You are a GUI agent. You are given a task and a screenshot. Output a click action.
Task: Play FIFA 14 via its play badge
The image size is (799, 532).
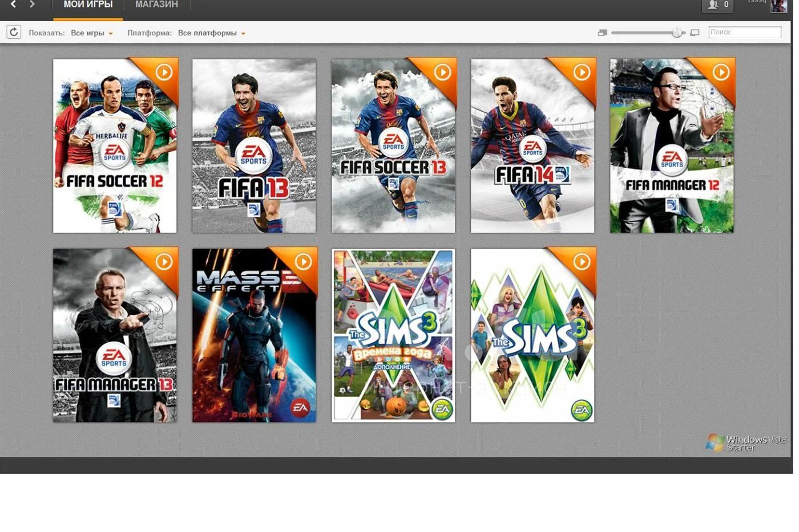pos(582,72)
